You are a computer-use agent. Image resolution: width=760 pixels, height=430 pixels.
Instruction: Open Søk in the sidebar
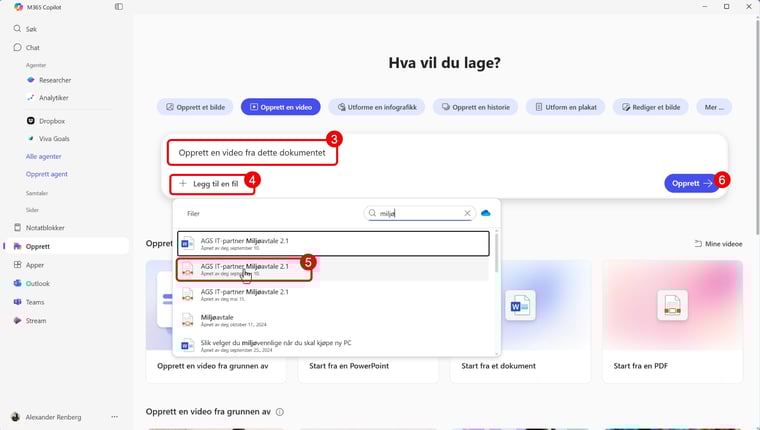point(25,29)
